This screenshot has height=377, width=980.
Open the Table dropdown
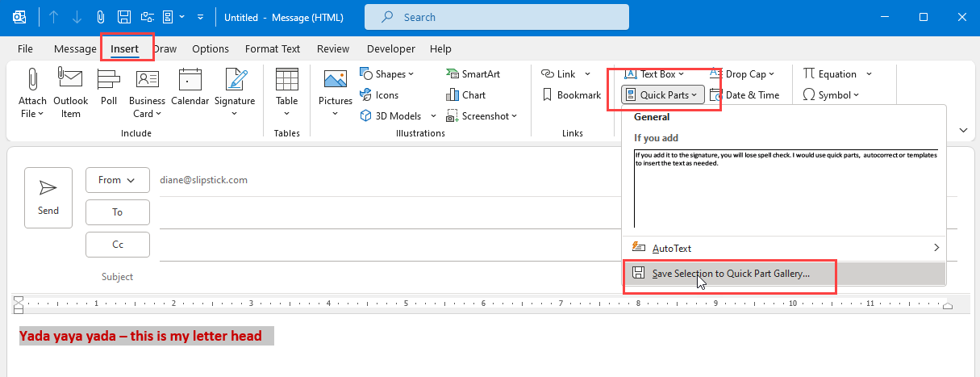[286, 113]
